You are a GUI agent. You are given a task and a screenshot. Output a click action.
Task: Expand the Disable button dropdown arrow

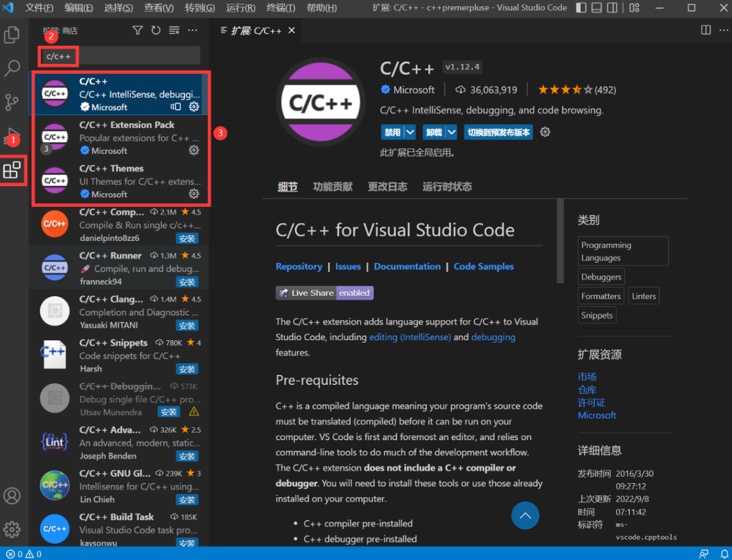pos(410,132)
